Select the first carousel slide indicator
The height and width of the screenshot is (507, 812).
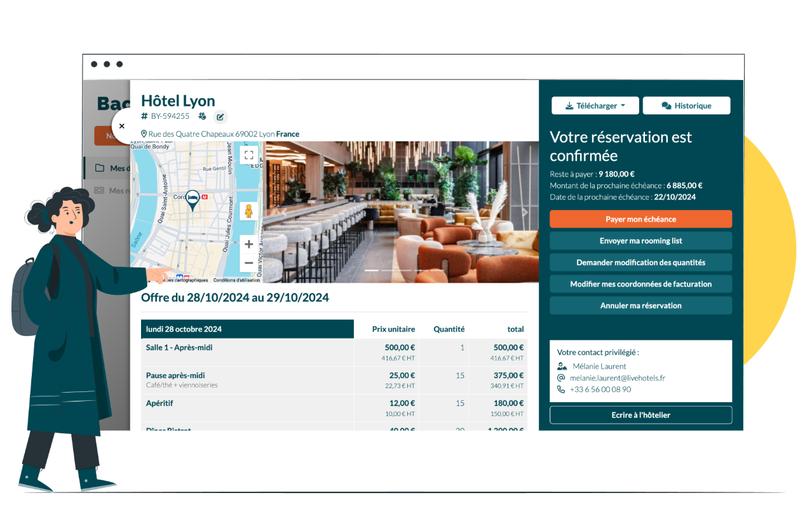(372, 271)
